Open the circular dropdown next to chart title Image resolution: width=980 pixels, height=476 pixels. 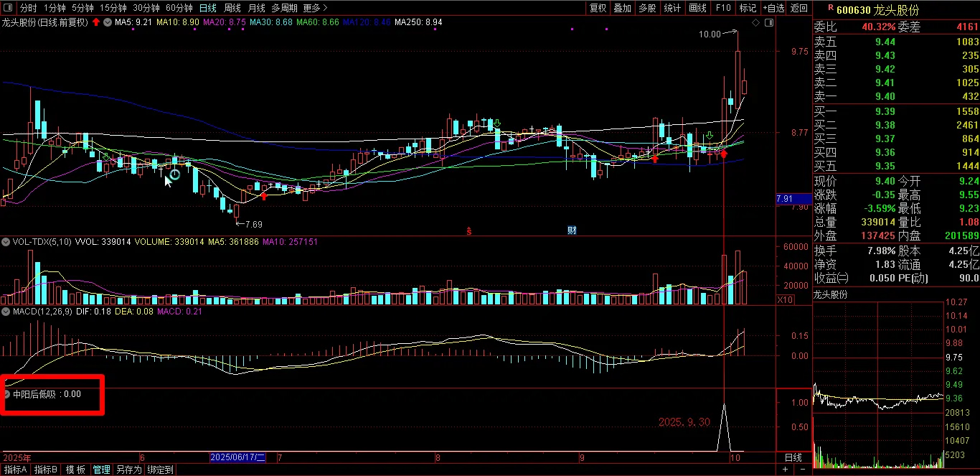click(x=107, y=23)
